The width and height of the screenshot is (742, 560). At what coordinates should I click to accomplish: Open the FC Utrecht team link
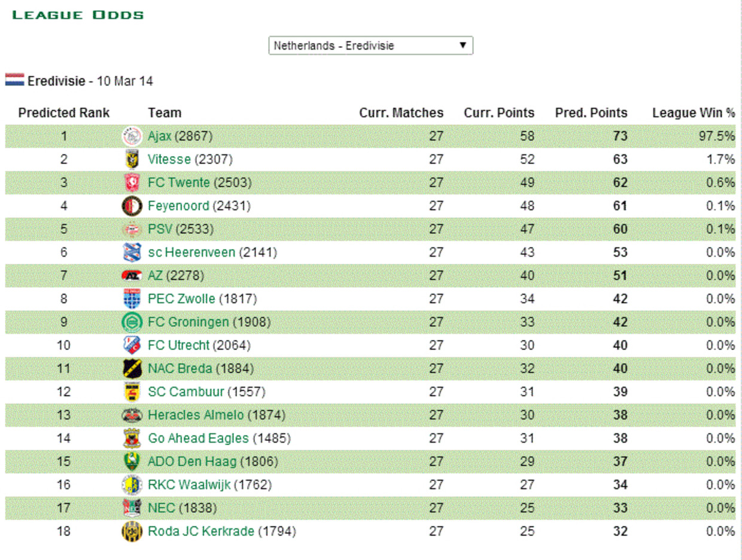click(179, 346)
